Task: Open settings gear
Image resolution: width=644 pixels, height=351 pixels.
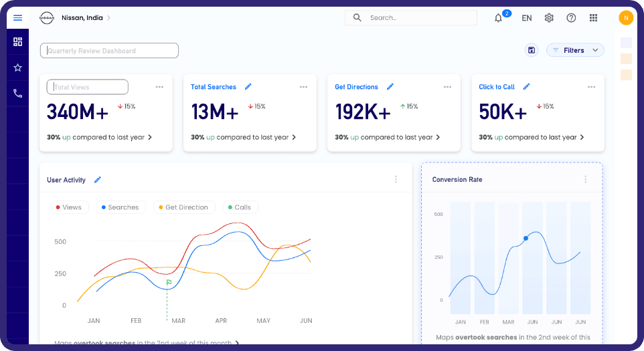Action: click(x=549, y=17)
